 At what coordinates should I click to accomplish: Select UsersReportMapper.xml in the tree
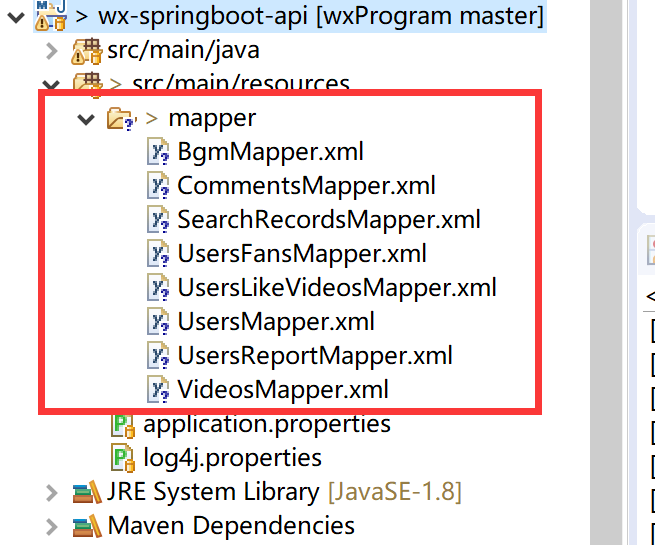point(315,356)
